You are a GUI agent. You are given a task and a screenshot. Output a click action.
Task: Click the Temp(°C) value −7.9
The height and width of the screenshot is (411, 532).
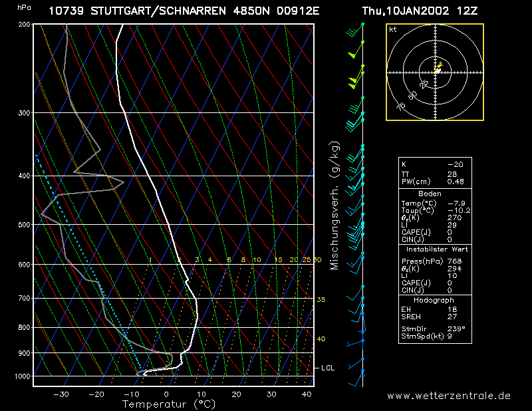457,204
